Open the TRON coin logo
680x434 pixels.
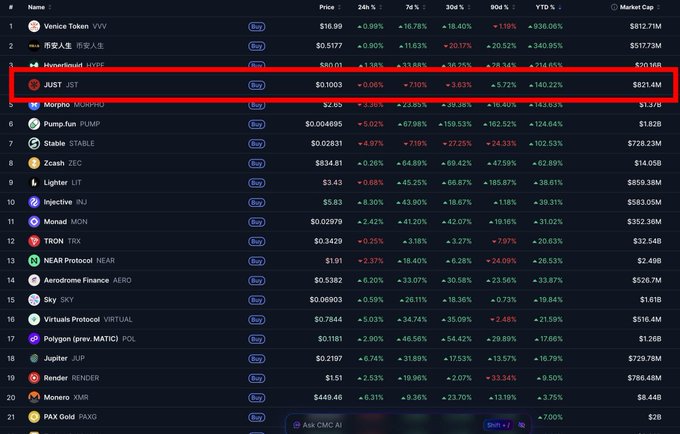(x=34, y=241)
